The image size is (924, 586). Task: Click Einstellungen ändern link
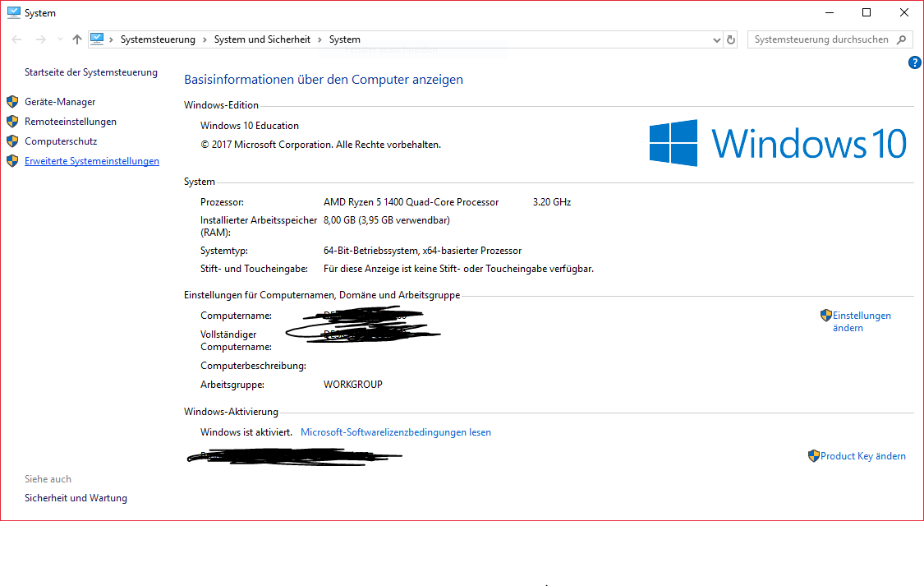(x=862, y=322)
